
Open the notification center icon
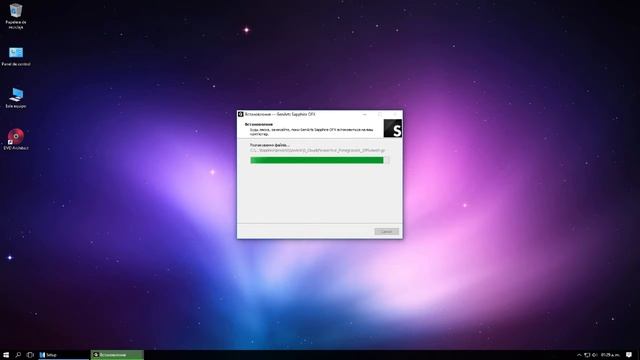[x=629, y=355]
